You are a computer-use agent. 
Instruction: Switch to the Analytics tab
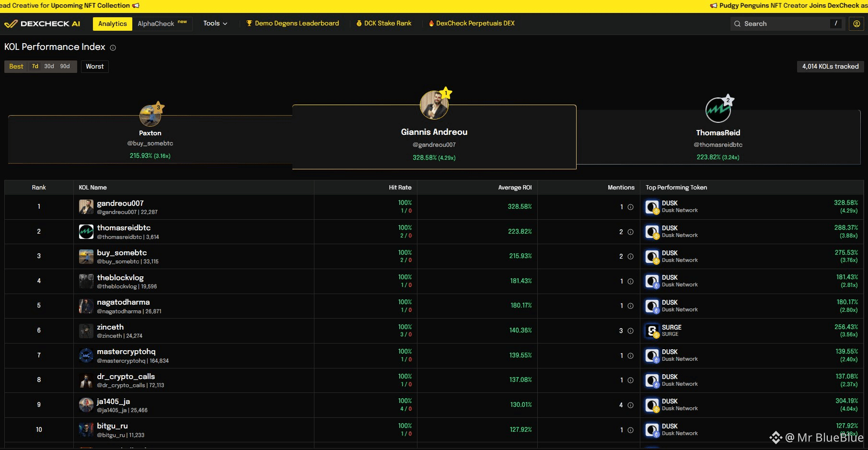[x=113, y=24]
